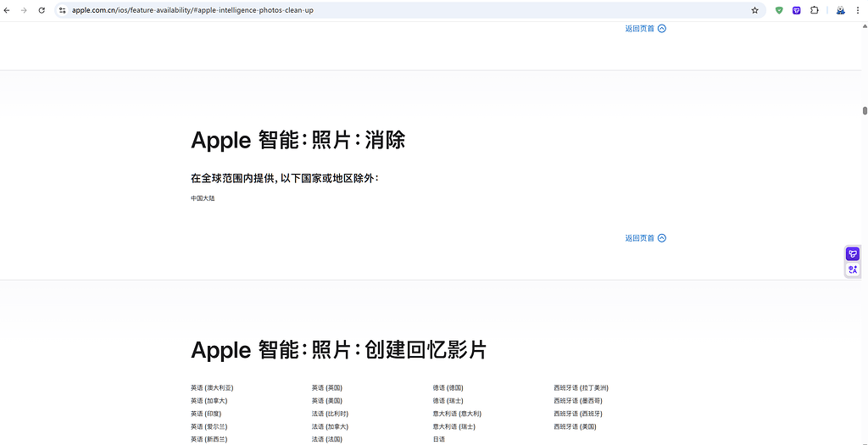
Task: Click the entry 西班牙语 (美国)
Action: [x=576, y=426]
